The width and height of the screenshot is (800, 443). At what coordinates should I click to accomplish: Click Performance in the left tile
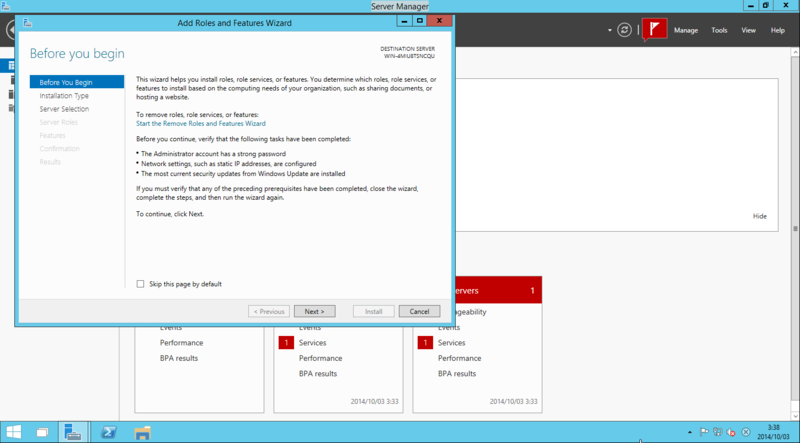(182, 342)
